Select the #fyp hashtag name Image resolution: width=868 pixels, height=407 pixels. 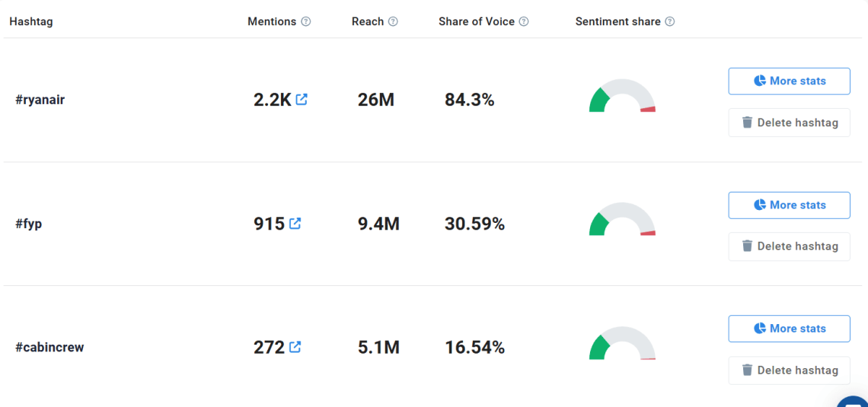pyautogui.click(x=29, y=224)
